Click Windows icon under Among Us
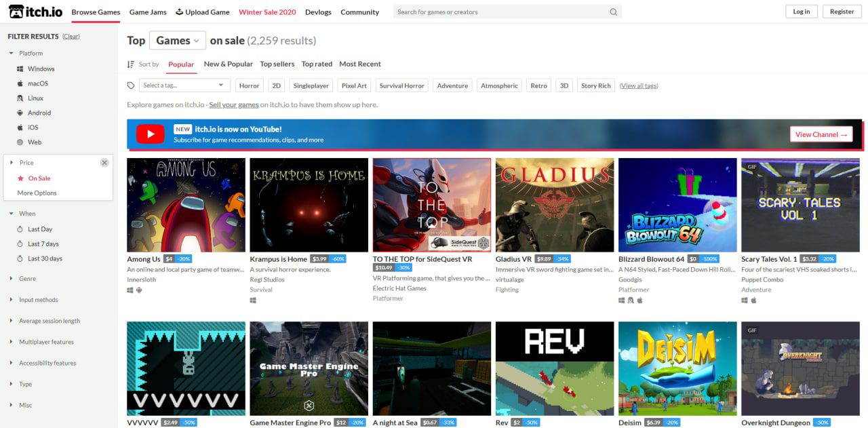The height and width of the screenshot is (428, 868). pyautogui.click(x=130, y=290)
